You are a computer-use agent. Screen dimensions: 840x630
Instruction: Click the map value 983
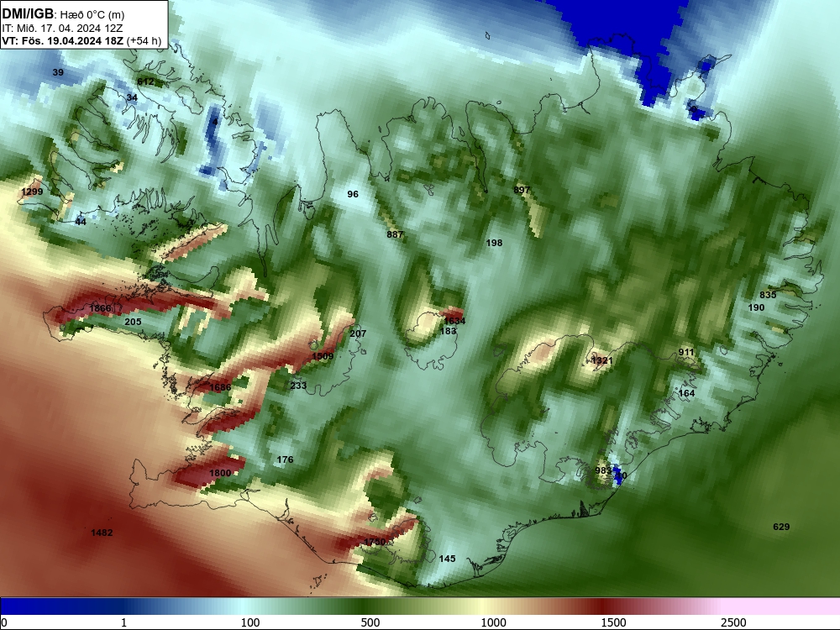pos(603,471)
